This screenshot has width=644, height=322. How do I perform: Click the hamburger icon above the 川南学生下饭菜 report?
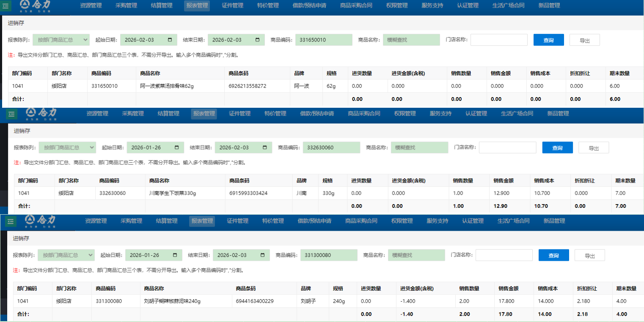pyautogui.click(x=11, y=114)
